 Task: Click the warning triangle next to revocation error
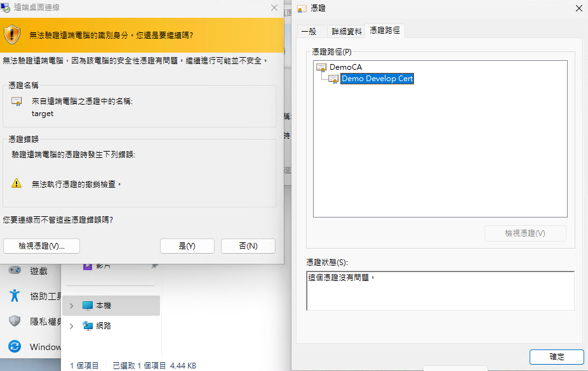[17, 183]
